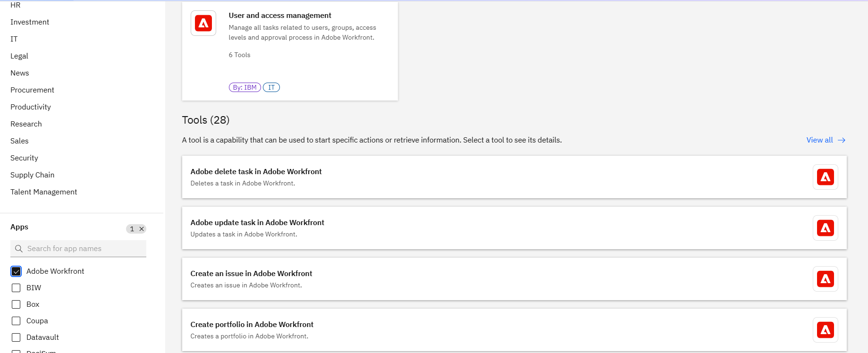Clear the Apps filter count with X
Viewport: 868px width, 353px height.
141,229
